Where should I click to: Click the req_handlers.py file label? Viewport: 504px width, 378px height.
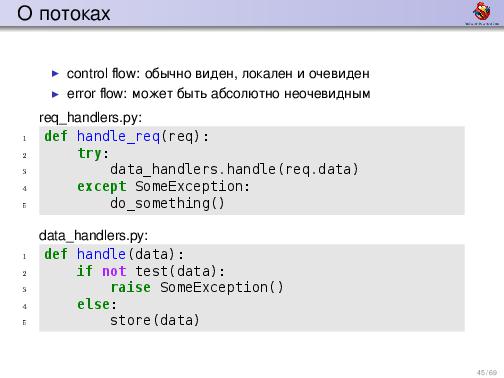pos(91,118)
